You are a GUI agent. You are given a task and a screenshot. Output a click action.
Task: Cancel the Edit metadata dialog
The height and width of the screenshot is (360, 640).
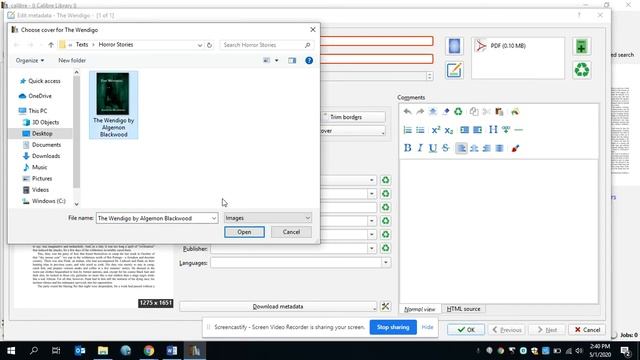(x=587, y=329)
